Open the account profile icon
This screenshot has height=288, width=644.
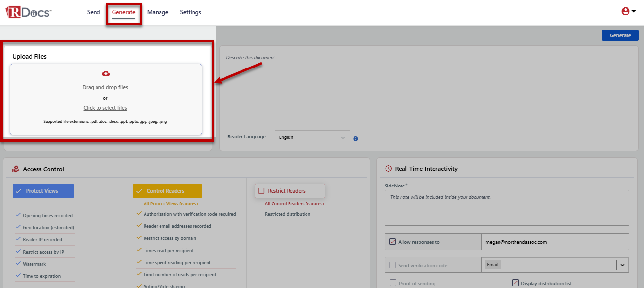[626, 10]
